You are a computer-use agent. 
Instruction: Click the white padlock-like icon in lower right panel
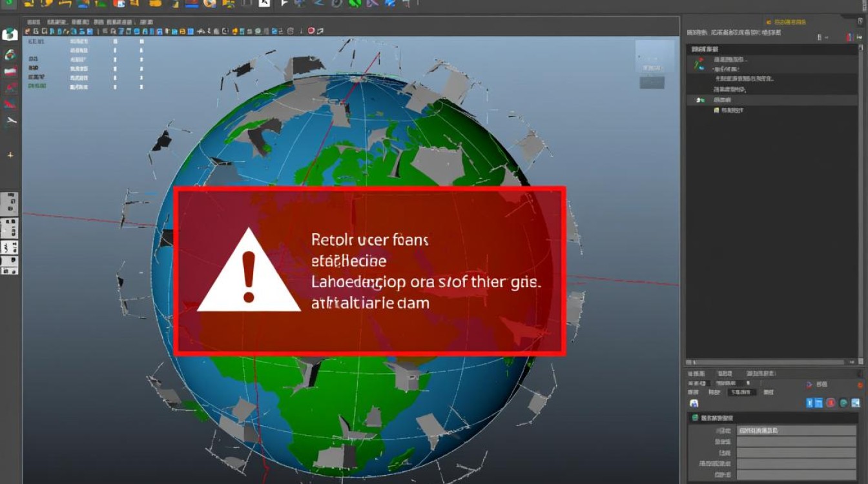(694, 403)
